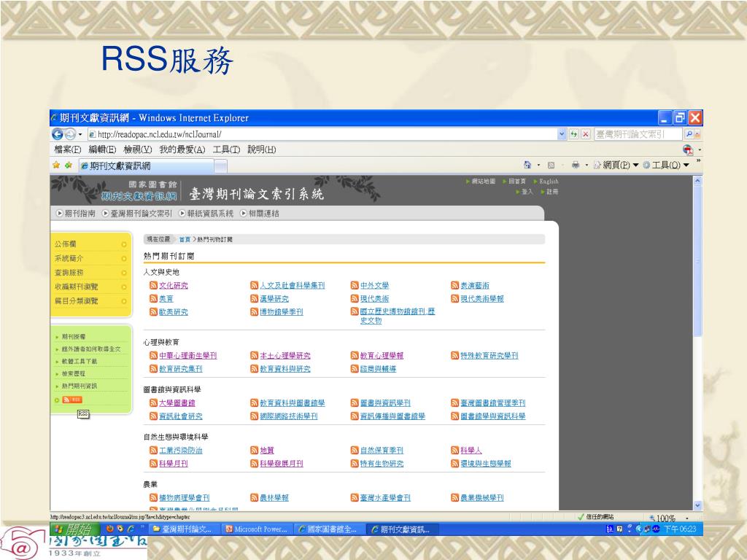
Task: Click RSS icon beside 文化研究
Action: click(x=153, y=285)
